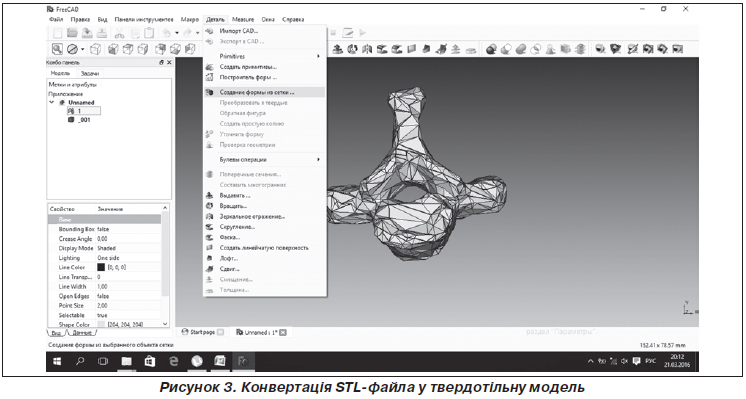Choose Создание формы из сетки menu entry
This screenshot has height=399, width=746.
click(265, 92)
